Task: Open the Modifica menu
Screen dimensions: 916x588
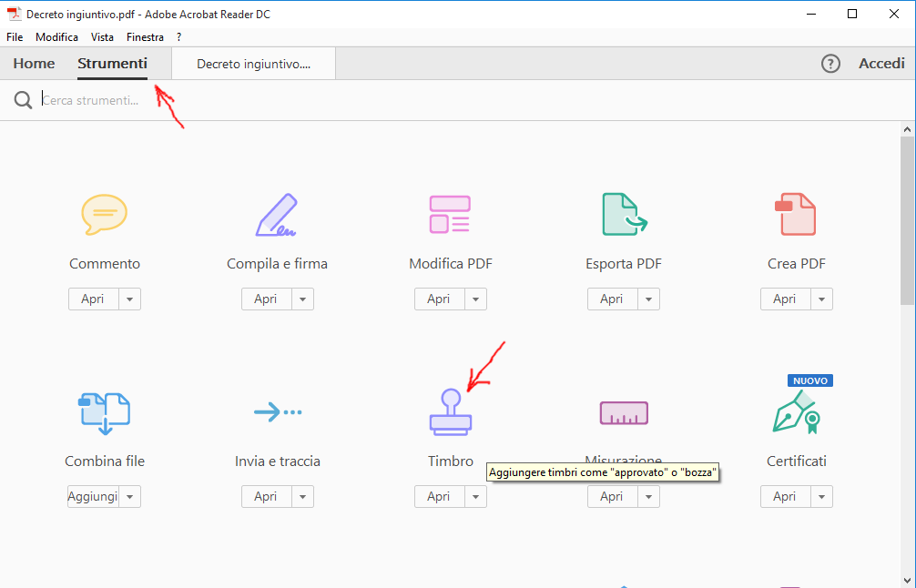Action: click(x=56, y=36)
